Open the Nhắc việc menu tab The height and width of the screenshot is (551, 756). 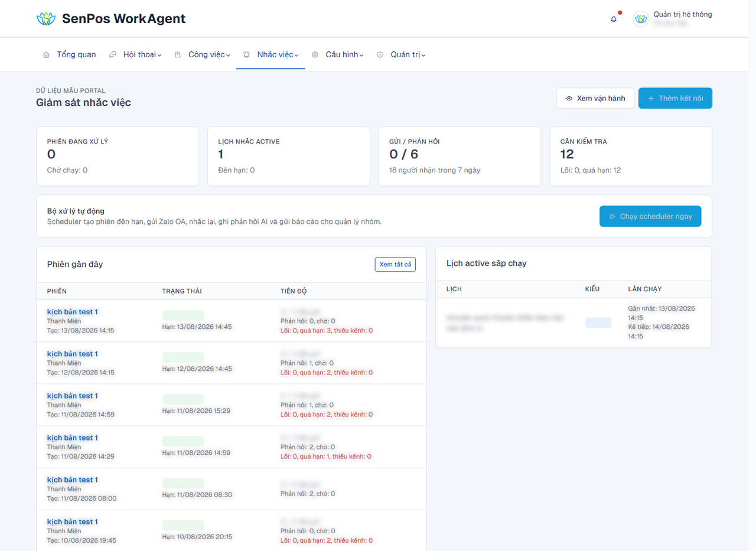[271, 54]
